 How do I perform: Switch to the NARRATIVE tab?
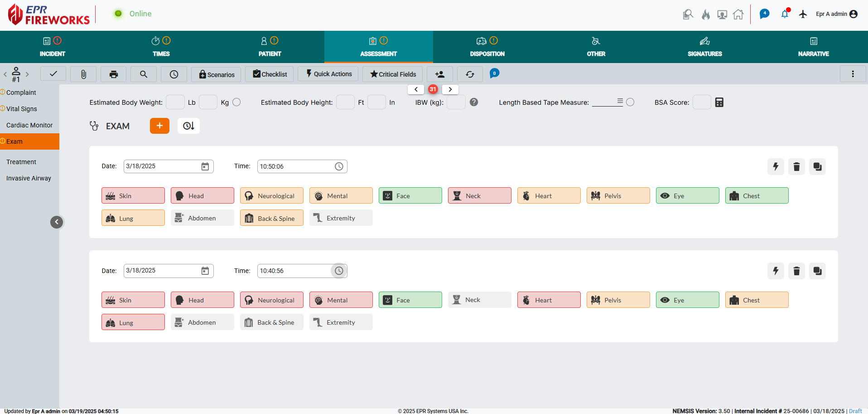tap(814, 47)
